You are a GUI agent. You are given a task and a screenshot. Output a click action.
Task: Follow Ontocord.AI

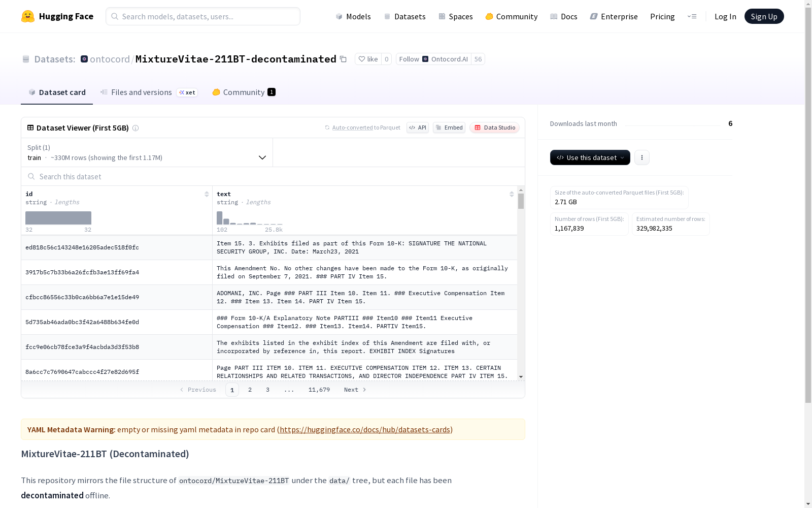point(433,59)
